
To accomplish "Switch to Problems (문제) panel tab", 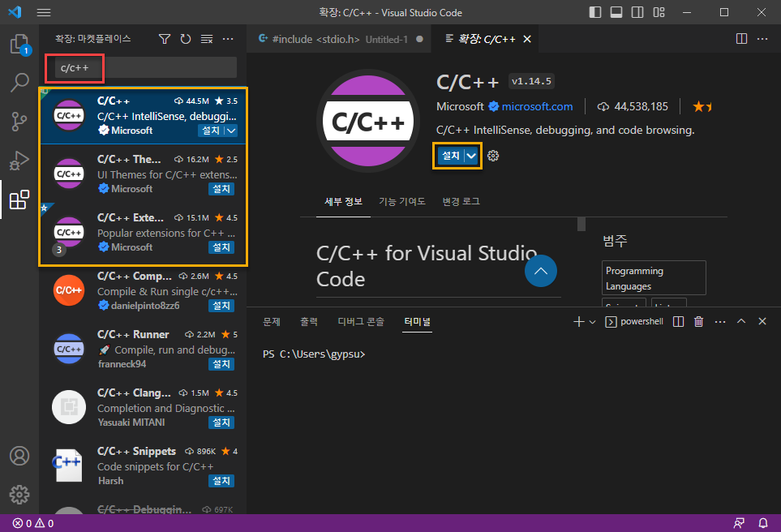I will [272, 322].
